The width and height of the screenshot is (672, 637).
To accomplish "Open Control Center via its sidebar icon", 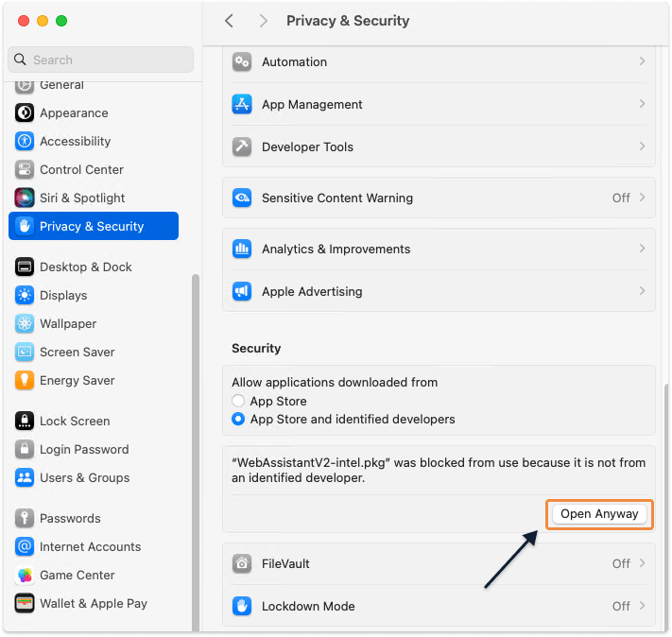I will pos(25,170).
